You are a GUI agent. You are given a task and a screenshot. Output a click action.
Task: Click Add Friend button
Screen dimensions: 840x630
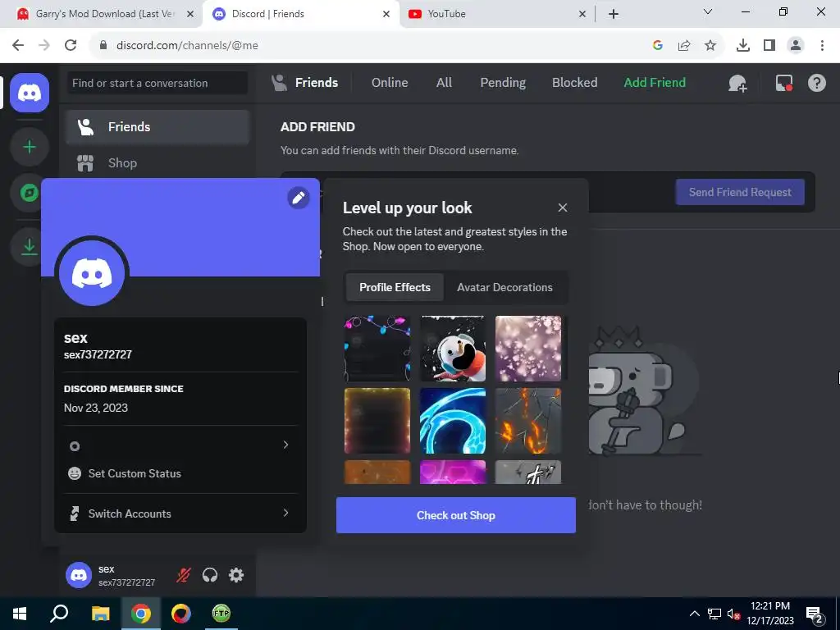click(655, 83)
